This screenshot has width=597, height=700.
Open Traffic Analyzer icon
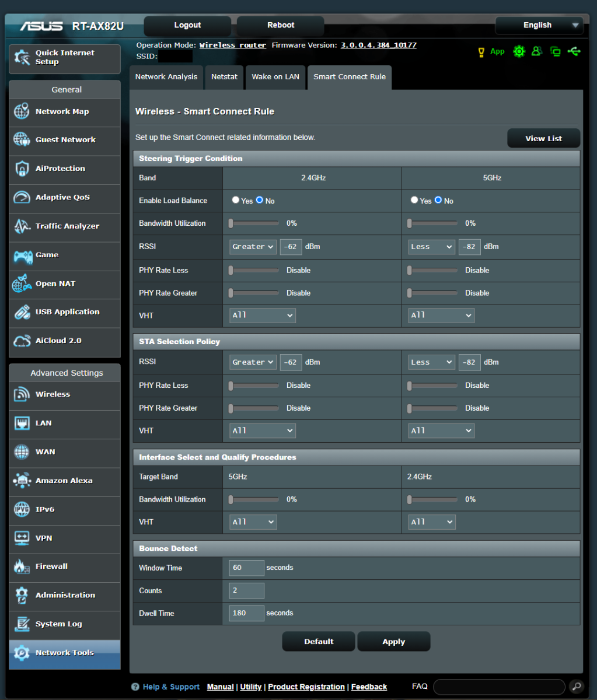pyautogui.click(x=22, y=226)
